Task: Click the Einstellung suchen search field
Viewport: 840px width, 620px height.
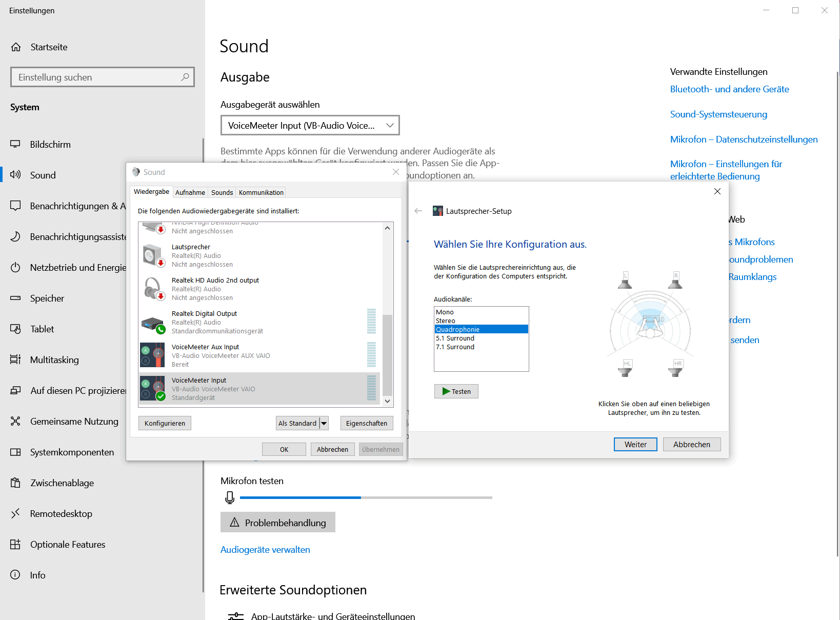Action: point(103,77)
